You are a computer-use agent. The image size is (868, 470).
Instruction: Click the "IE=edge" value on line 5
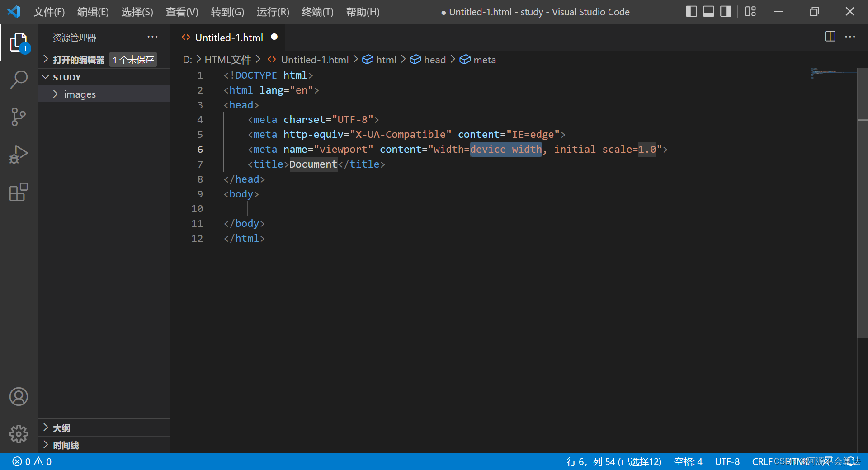pyautogui.click(x=533, y=134)
